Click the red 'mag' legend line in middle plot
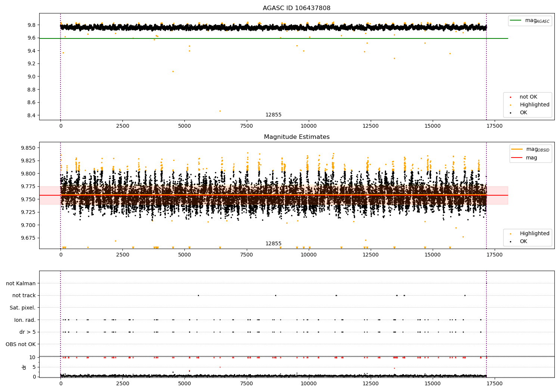Viewport: 560px width, 392px height. pyautogui.click(x=517, y=158)
